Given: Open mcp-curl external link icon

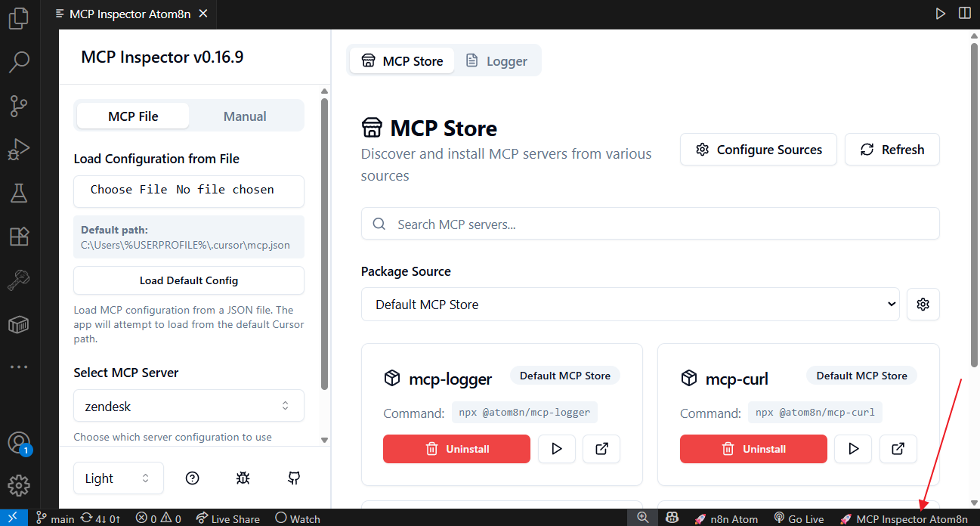Looking at the screenshot, I should coord(898,449).
